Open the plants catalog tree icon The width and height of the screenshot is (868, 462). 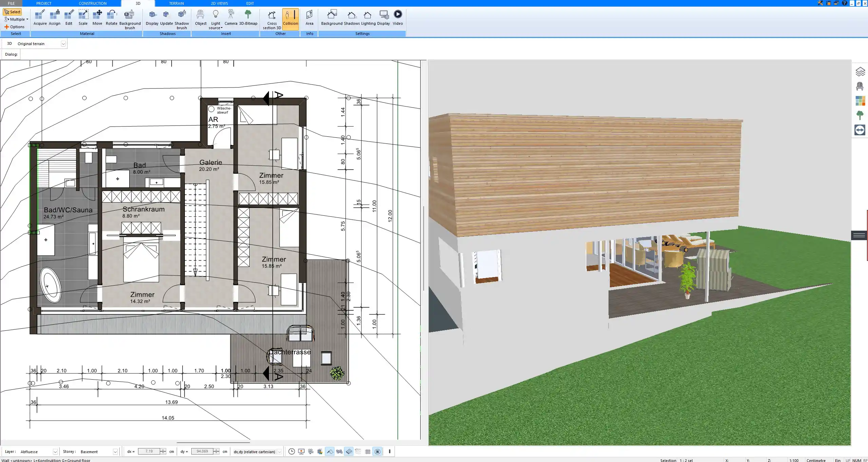click(x=860, y=115)
